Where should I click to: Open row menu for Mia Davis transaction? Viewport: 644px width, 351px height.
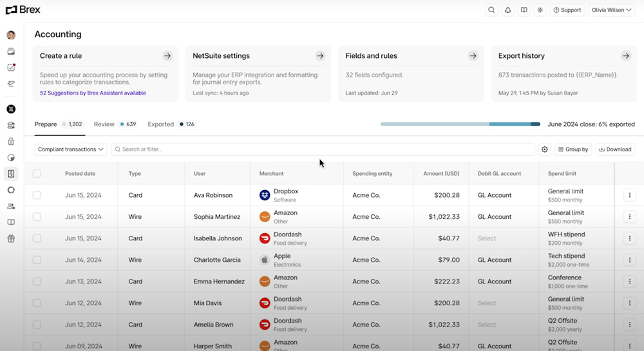630,303
